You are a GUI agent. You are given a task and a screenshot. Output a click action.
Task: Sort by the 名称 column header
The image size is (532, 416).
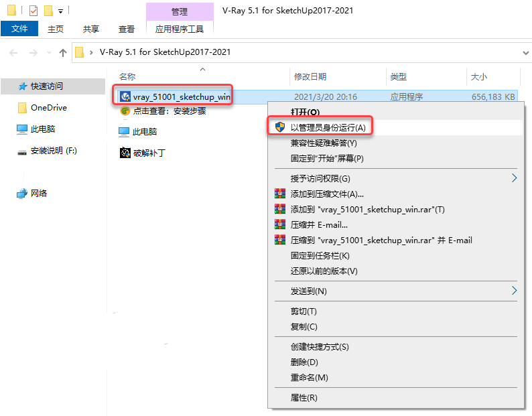127,76
